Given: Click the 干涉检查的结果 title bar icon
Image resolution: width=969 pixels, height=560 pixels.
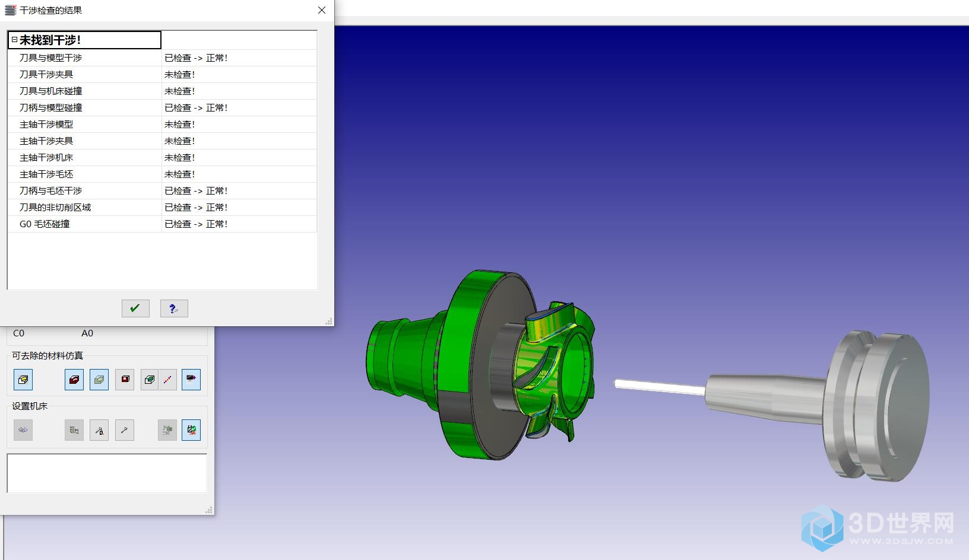Looking at the screenshot, I should 10,10.
